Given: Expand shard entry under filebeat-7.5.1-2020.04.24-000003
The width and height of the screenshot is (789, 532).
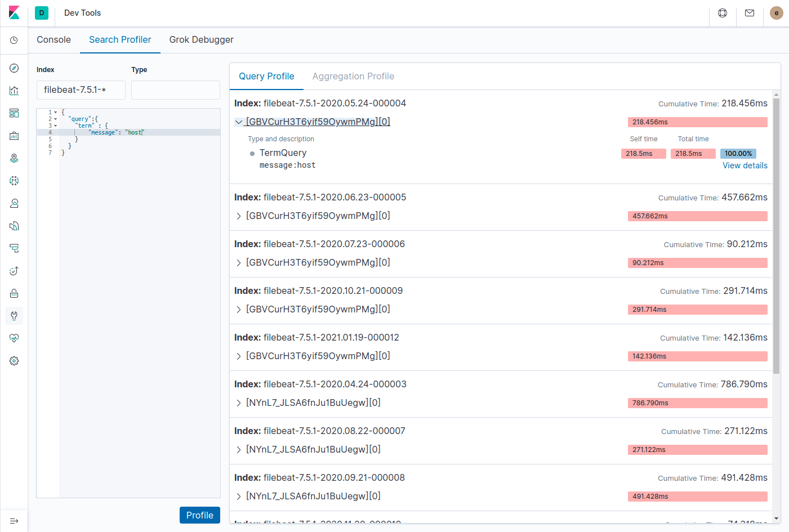Looking at the screenshot, I should click(x=238, y=403).
